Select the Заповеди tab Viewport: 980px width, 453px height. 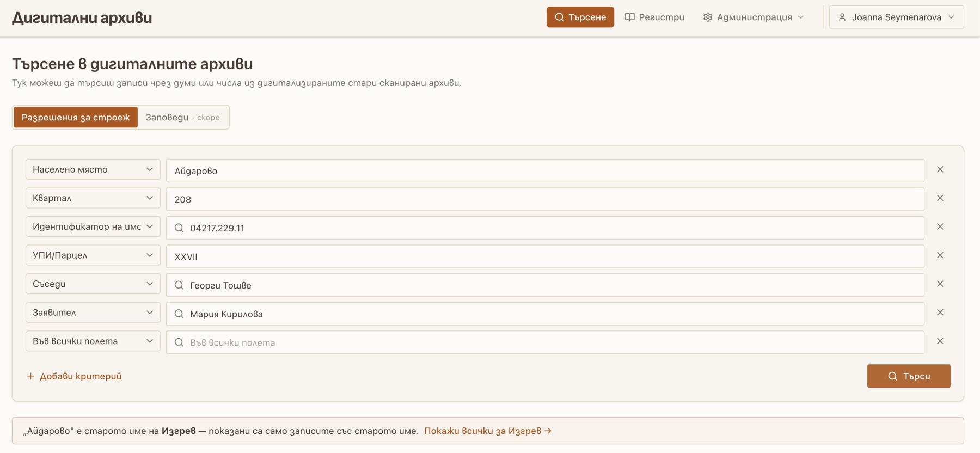click(x=183, y=117)
